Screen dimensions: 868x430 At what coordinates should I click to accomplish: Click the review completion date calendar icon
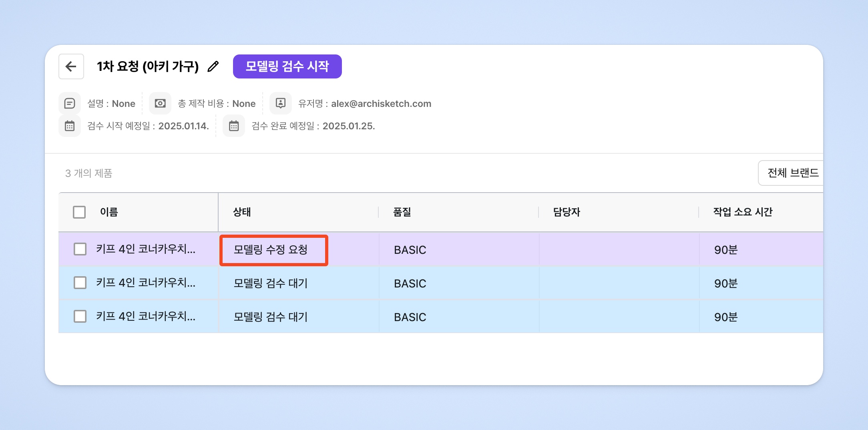pyautogui.click(x=234, y=126)
